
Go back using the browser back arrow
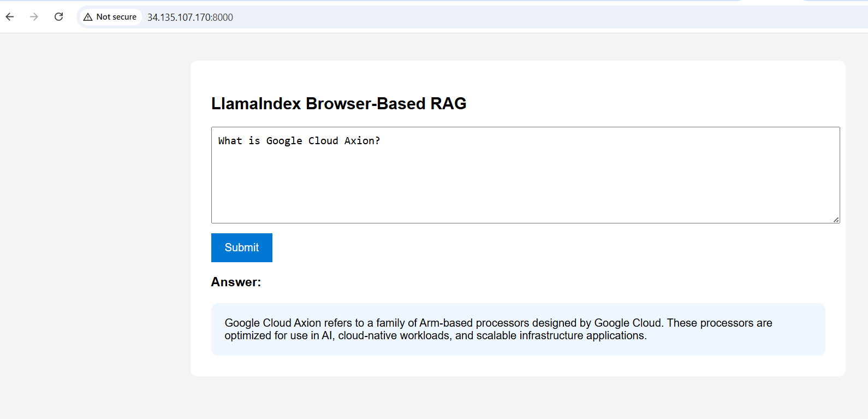[10, 17]
